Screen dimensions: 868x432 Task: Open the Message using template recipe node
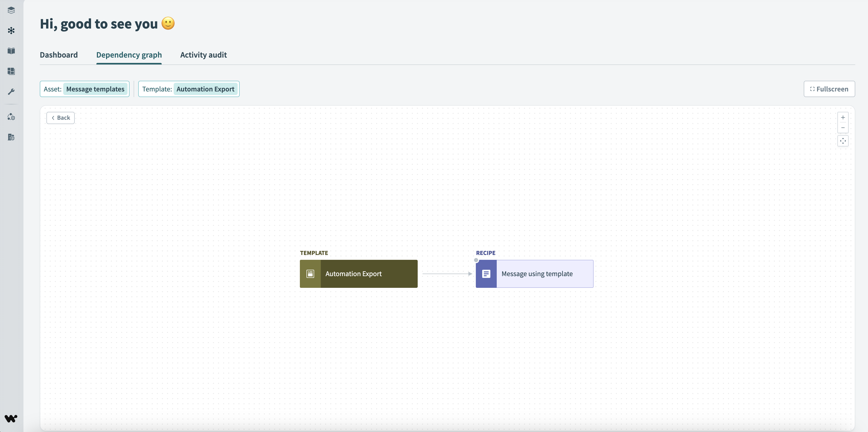pos(534,274)
